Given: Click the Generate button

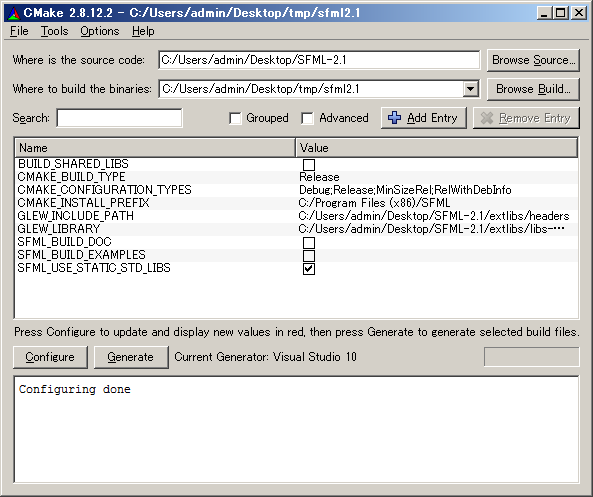Looking at the screenshot, I should click(x=131, y=357).
